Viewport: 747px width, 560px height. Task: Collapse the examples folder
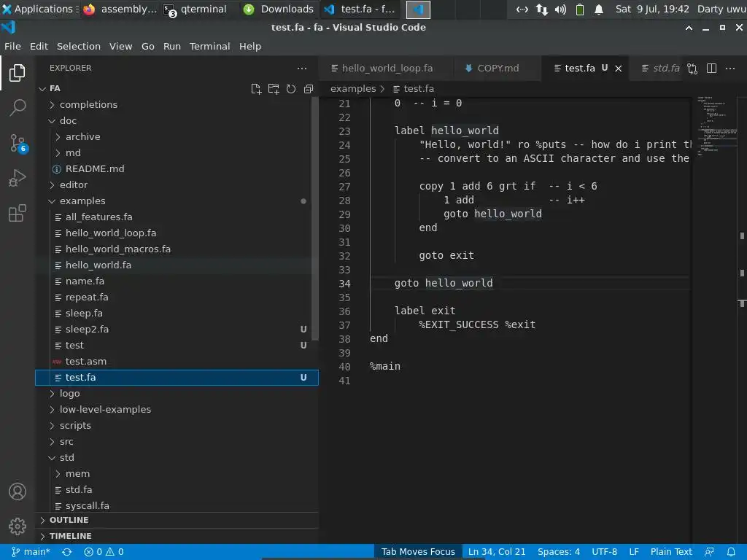[177, 201]
